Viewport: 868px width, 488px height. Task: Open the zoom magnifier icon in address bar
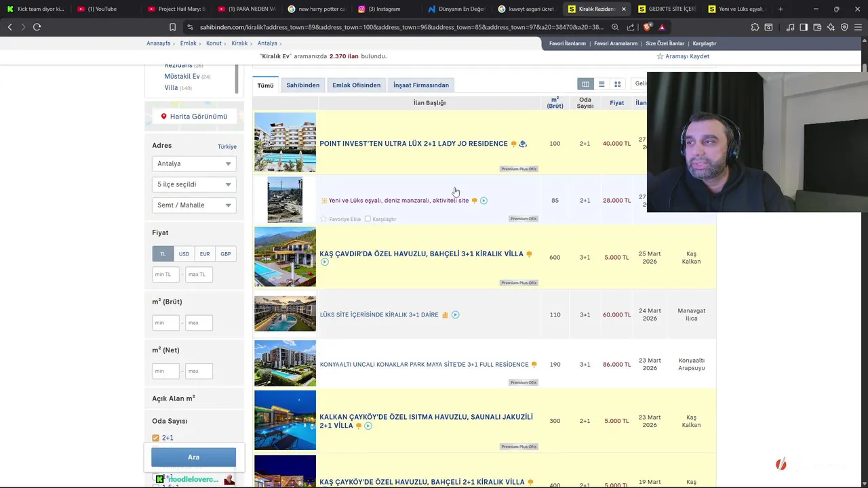coord(615,27)
